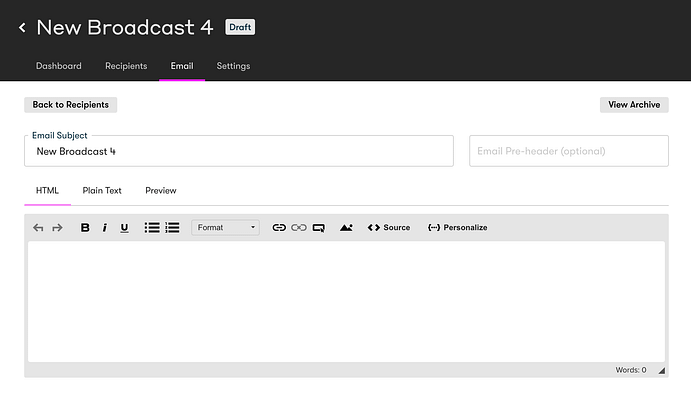Toggle italic formatting
Screen dimensions: 691x400
point(105,228)
